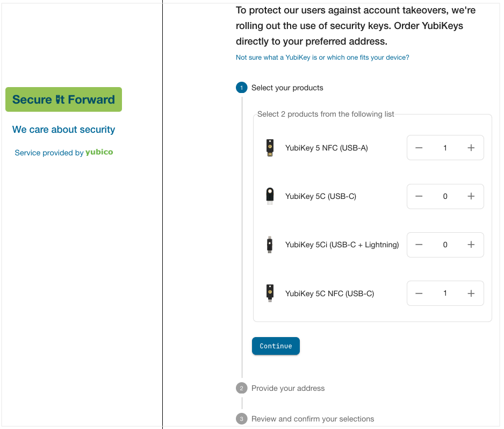Click the YubiKey 5C NFC product image
Viewport: 504px width, 429px height.
click(270, 294)
